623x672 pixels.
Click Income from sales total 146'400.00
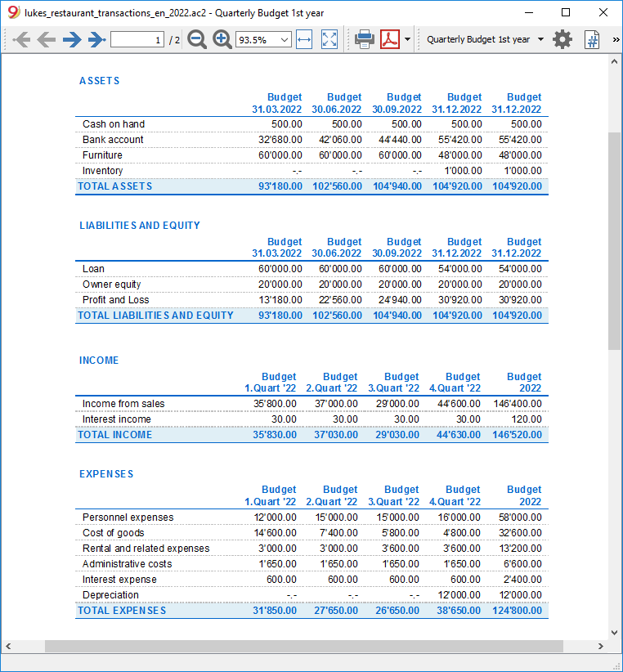(x=518, y=404)
